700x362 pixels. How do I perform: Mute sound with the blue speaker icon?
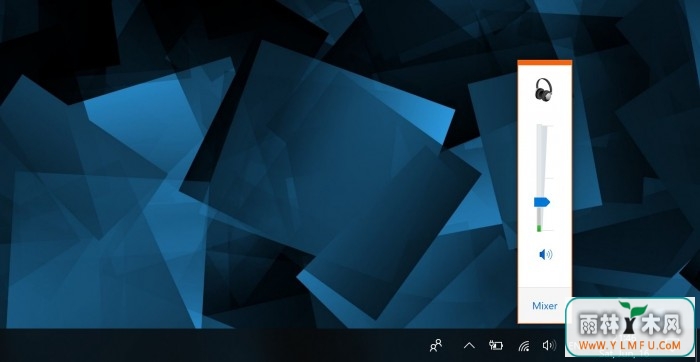tap(546, 254)
